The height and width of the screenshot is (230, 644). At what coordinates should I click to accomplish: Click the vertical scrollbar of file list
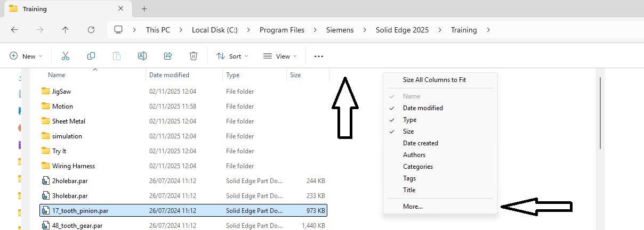pyautogui.click(x=600, y=113)
